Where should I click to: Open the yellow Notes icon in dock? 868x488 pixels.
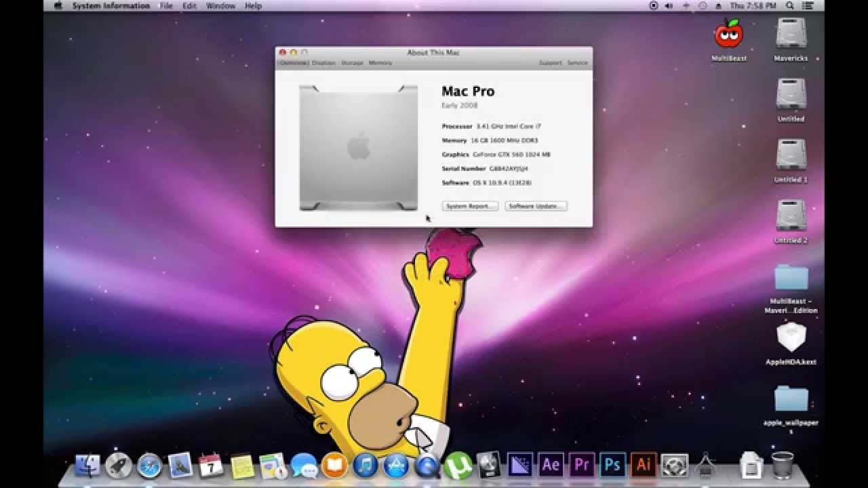(242, 466)
